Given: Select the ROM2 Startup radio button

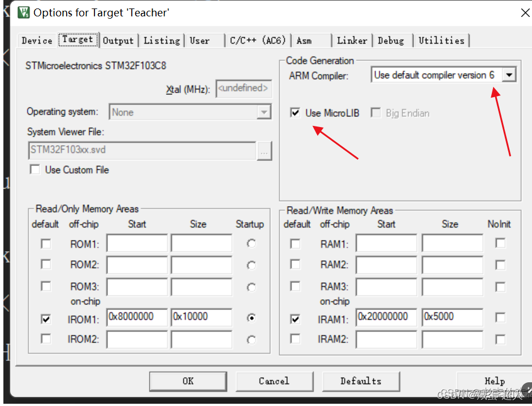Looking at the screenshot, I should pos(252,265).
